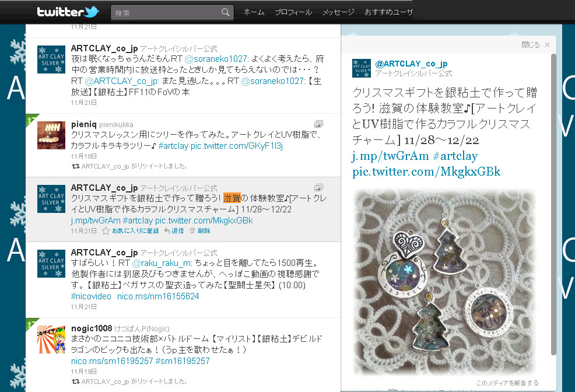Open the プロフィール menu item
Screen dimensions: 575x392
point(293,12)
